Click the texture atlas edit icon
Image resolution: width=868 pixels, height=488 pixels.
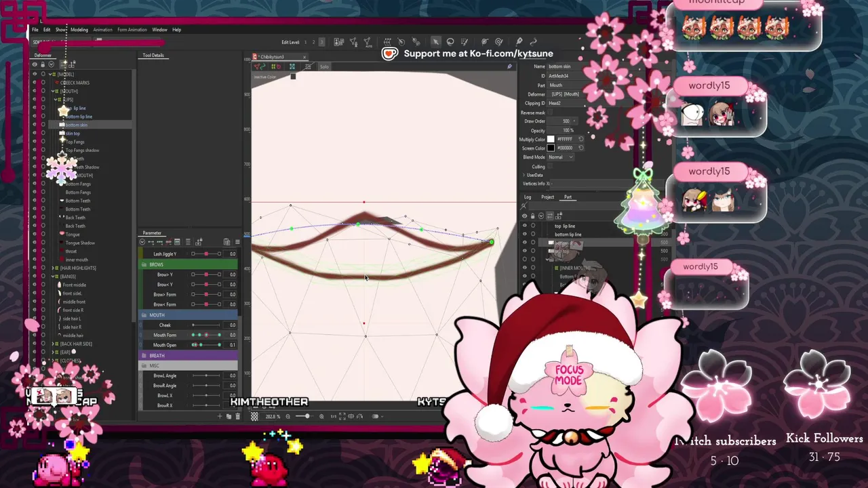pyautogui.click(x=340, y=42)
